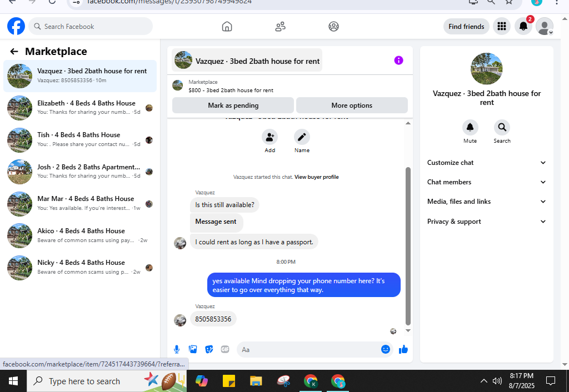Open the apps grid menu icon
This screenshot has width=569, height=392.
pos(502,27)
